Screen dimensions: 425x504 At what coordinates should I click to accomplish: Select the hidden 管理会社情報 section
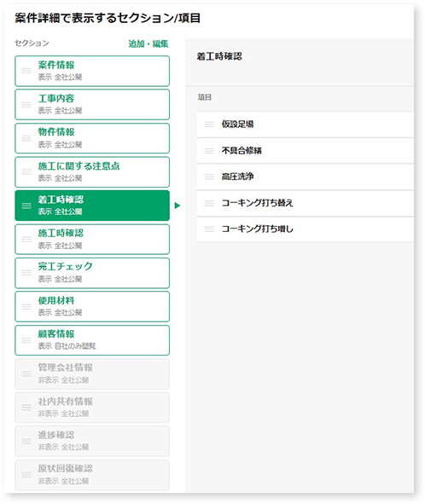pyautogui.click(x=92, y=374)
